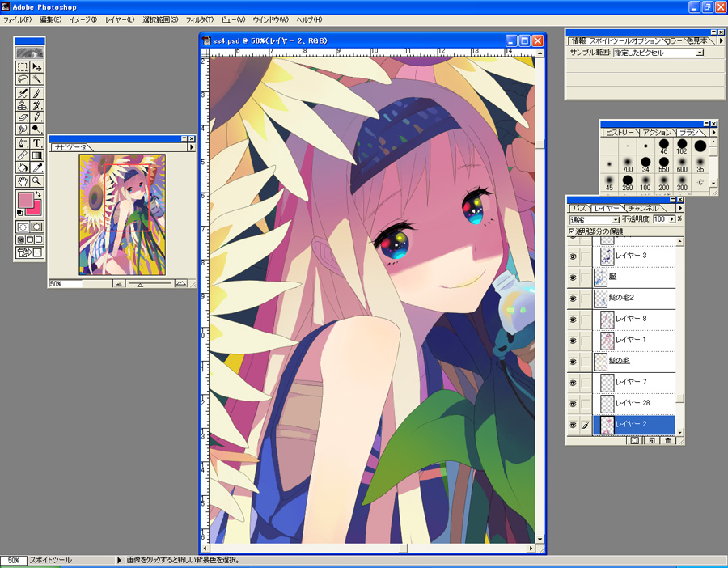
Task: Hide the レイヤー 3 layer
Action: [x=573, y=256]
